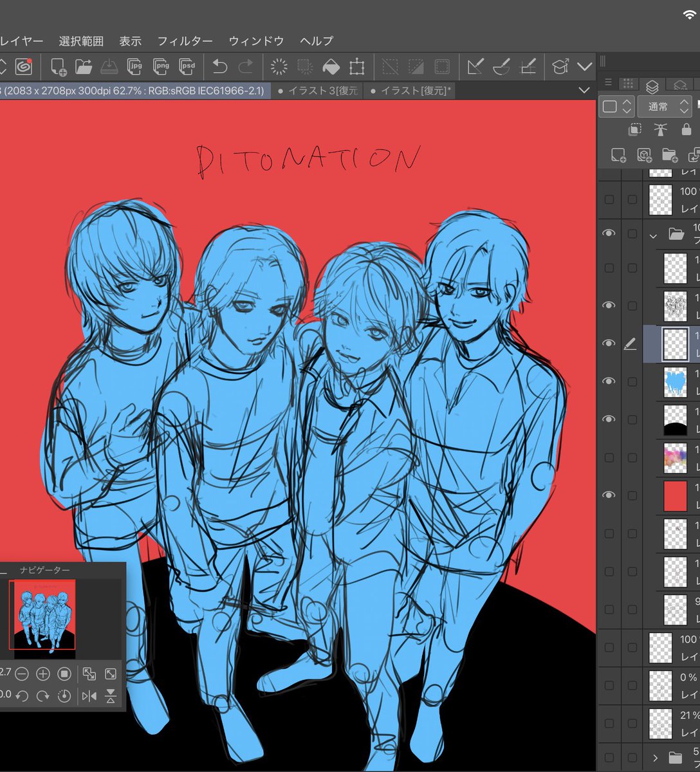Viewport: 700px width, 772px height.
Task: Click the Clear dotted-circle toolbar icon
Action: [279, 66]
